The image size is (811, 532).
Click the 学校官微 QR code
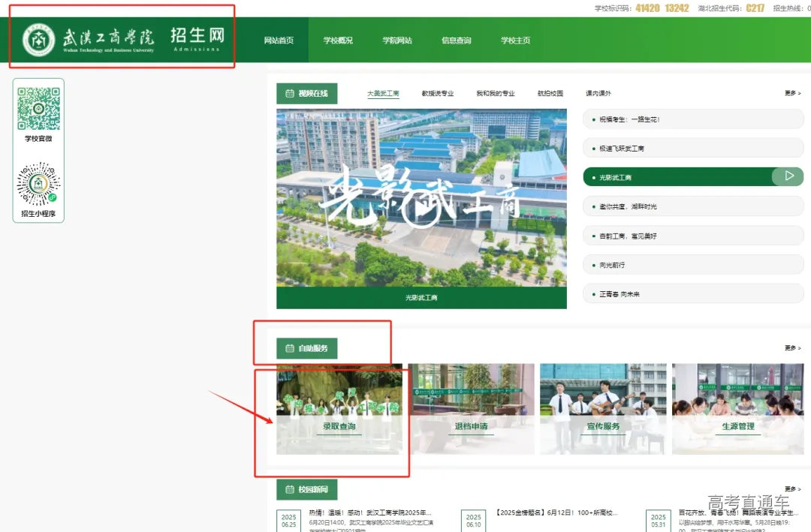(38, 108)
